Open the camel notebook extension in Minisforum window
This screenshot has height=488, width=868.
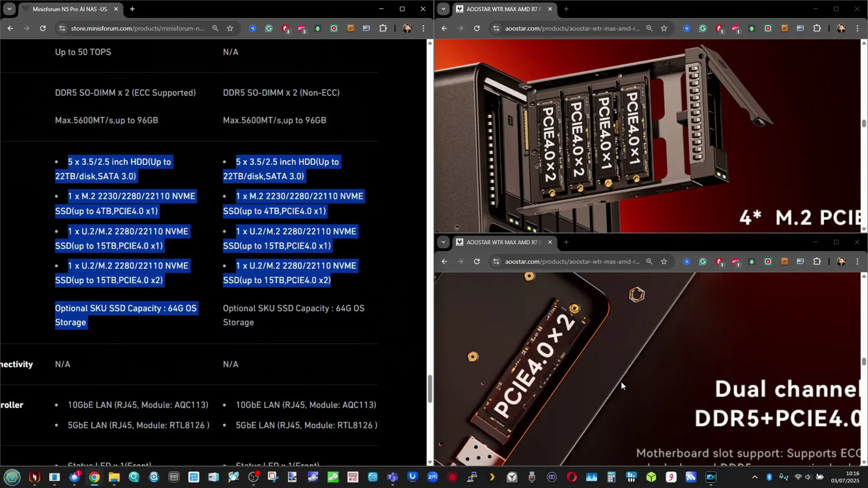(x=350, y=28)
